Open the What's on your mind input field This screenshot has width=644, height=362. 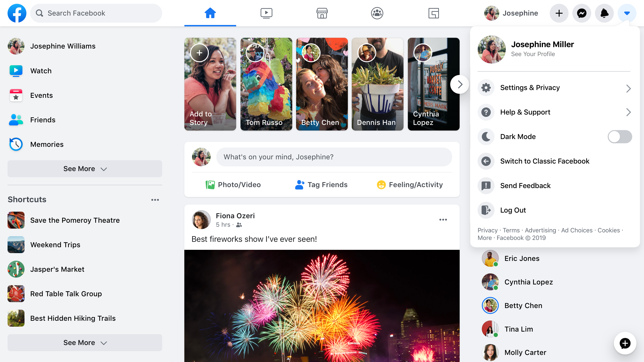click(x=334, y=157)
